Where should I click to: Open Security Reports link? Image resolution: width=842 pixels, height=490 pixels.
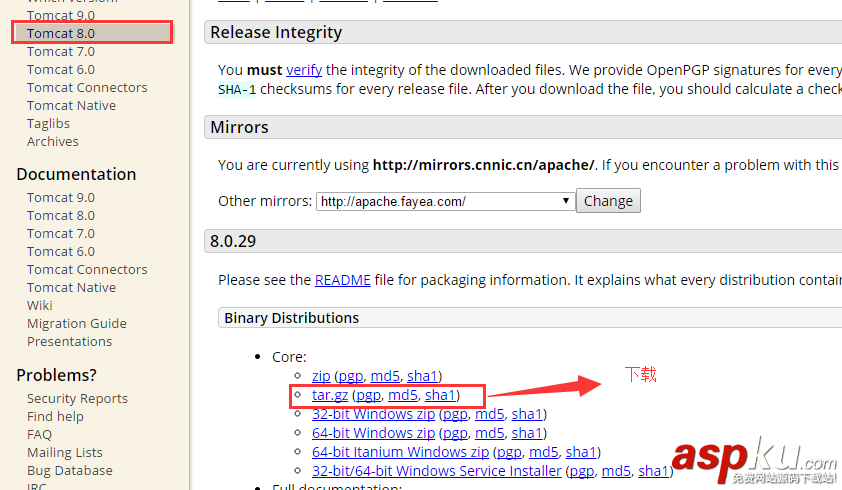click(77, 399)
